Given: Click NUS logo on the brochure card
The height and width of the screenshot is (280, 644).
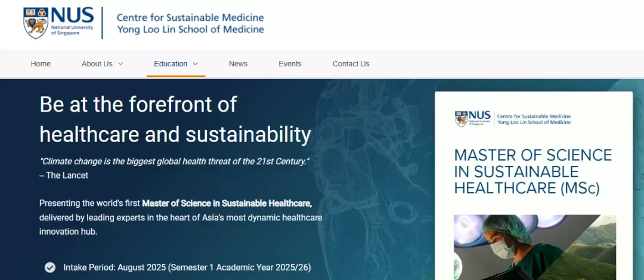Looking at the screenshot, I should click(x=473, y=119).
